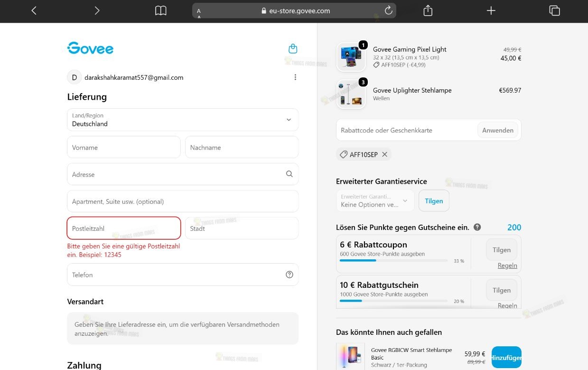Focus the Stadt field
Image resolution: width=588 pixels, height=370 pixels.
242,228
